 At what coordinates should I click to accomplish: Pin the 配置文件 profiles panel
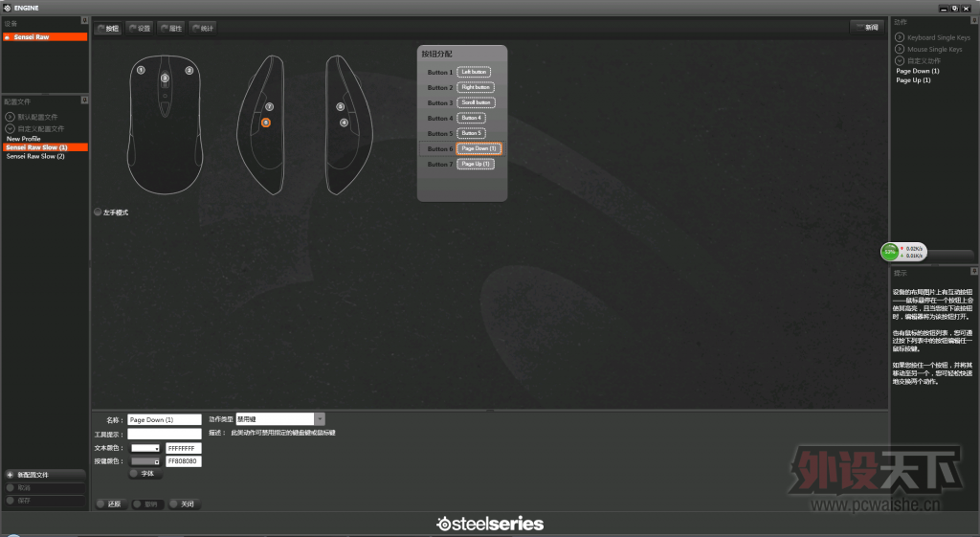pyautogui.click(x=84, y=100)
